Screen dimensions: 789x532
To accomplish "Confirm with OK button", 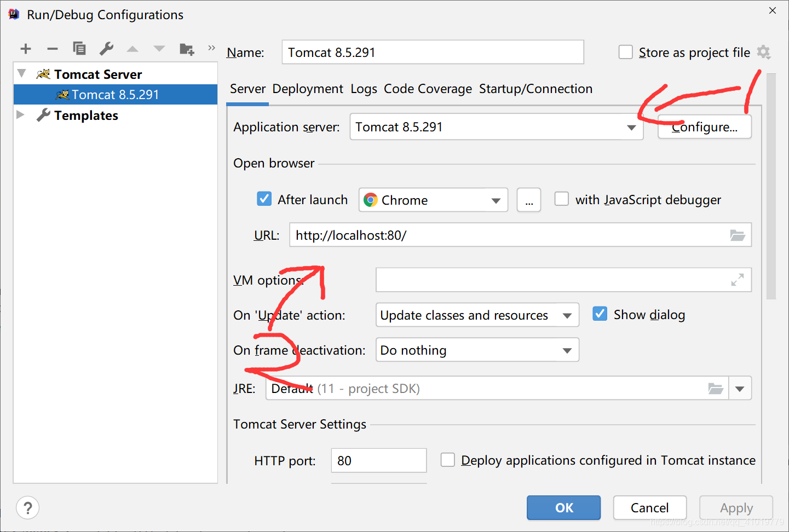I will [563, 508].
